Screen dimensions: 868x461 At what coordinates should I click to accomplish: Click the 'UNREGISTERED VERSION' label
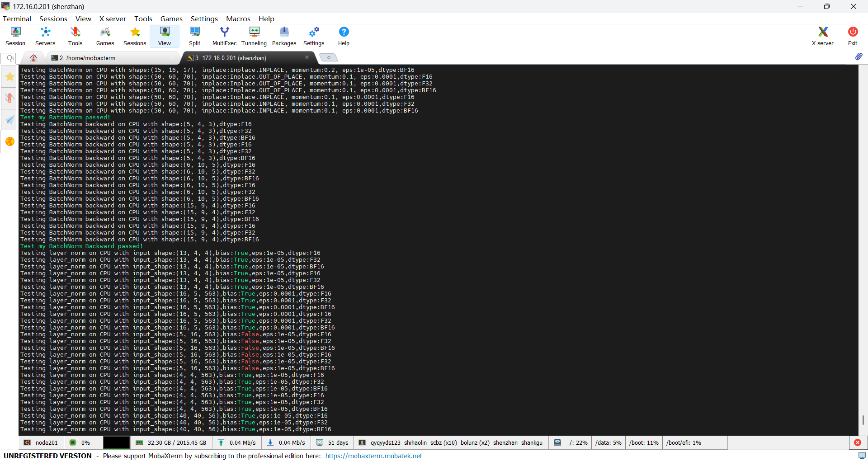(x=47, y=456)
